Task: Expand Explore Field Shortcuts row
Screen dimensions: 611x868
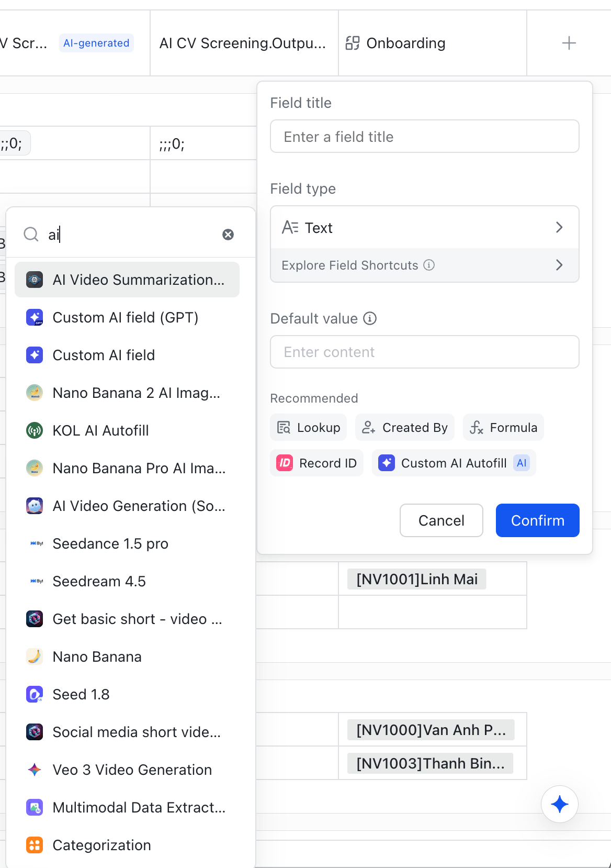Action: [425, 265]
